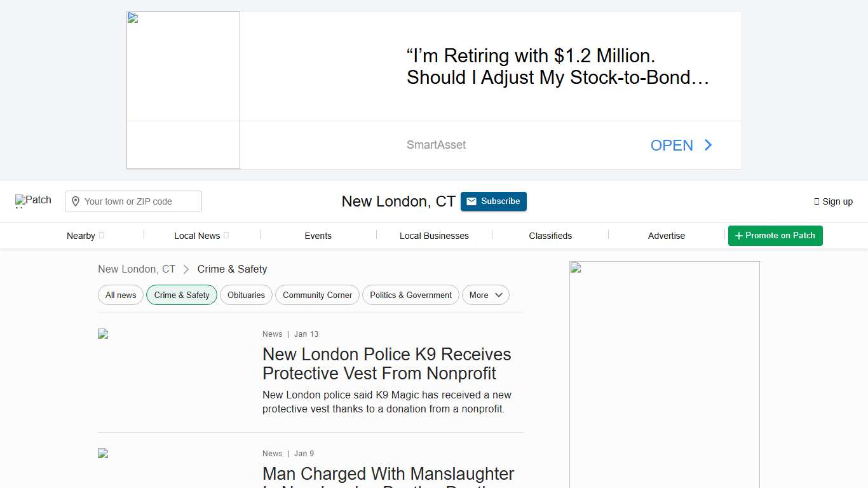The width and height of the screenshot is (868, 488).
Task: Select the All news filter chip
Action: coord(121,295)
